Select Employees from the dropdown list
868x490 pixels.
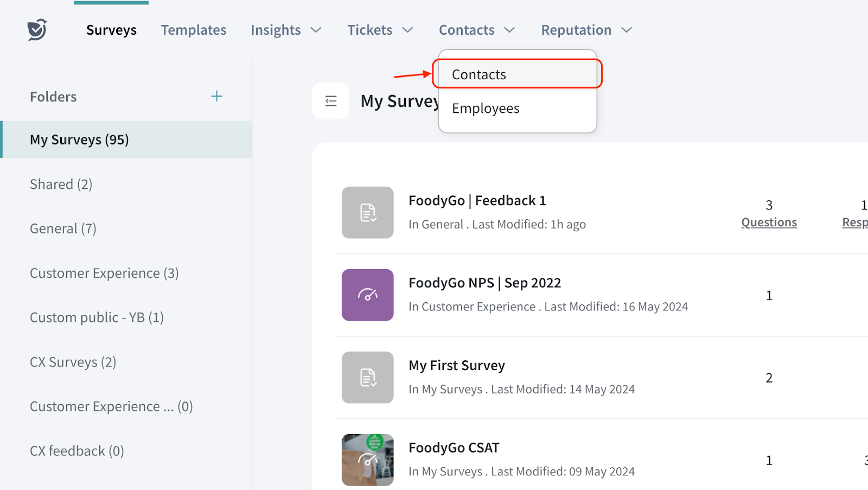coord(486,109)
